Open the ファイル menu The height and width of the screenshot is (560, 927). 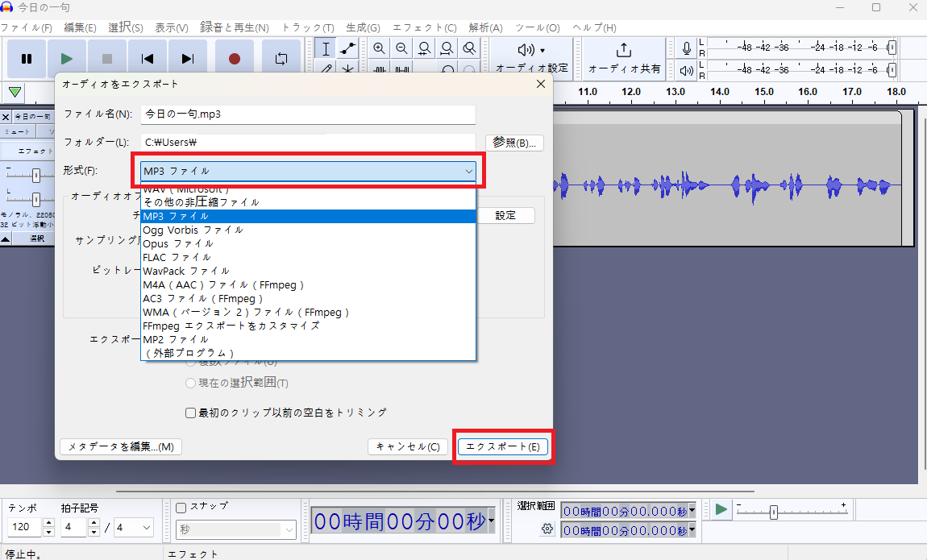pos(24,27)
